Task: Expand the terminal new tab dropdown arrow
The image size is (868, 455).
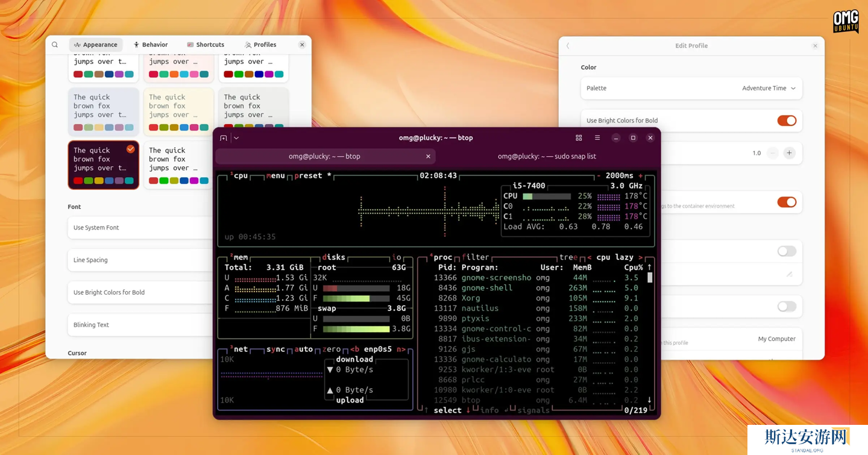Action: tap(236, 138)
